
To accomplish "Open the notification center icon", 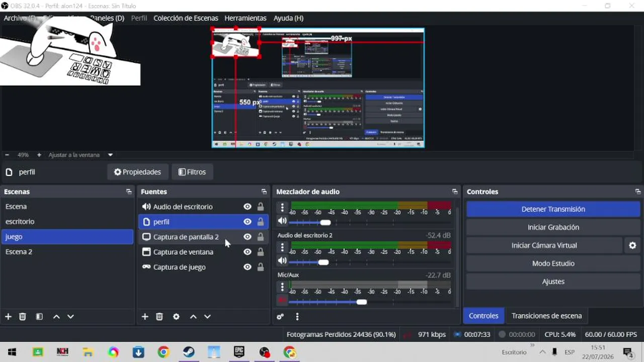I will (628, 352).
